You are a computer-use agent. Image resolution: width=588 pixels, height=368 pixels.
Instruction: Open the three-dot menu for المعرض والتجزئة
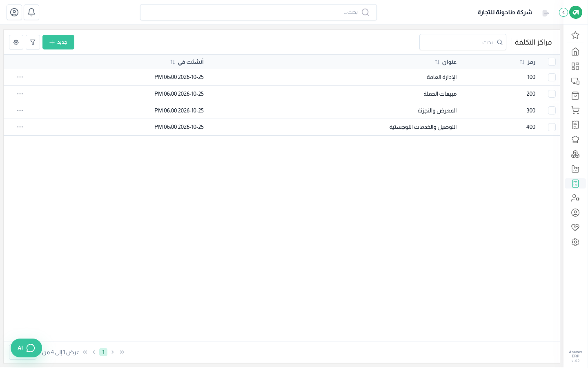[x=20, y=110]
